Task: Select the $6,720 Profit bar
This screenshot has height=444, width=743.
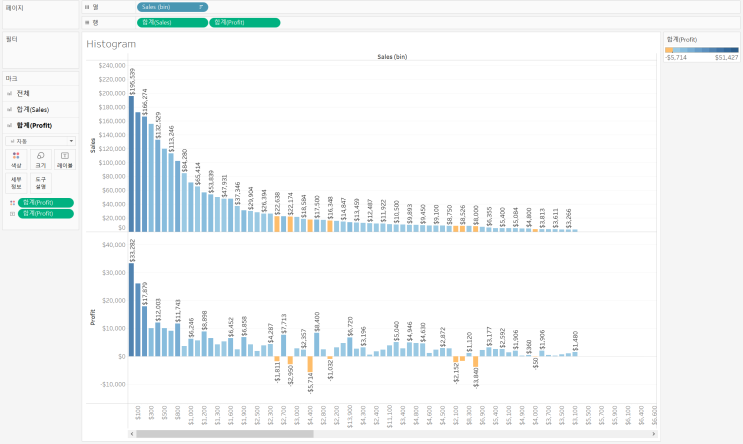Action: [x=350, y=346]
